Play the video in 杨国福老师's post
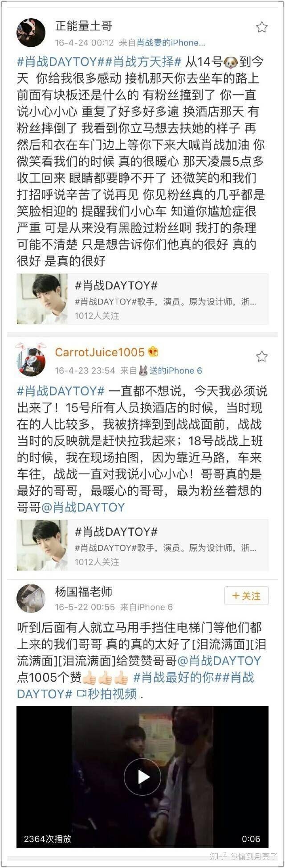285x868 pixels. point(142,777)
